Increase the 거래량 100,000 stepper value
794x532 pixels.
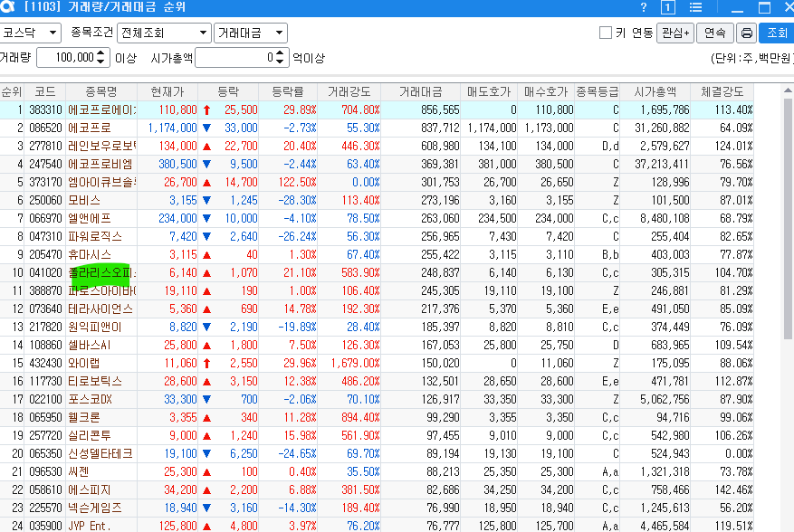click(x=100, y=52)
